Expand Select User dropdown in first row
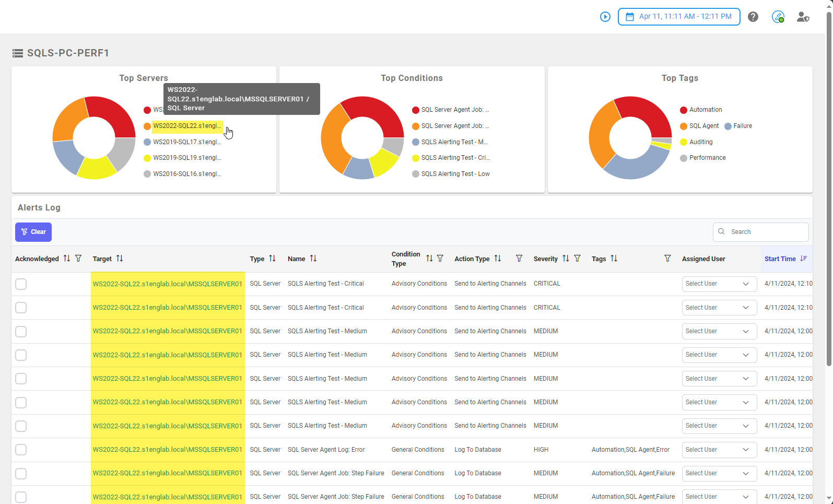Screen dimensions: 833x504 coord(719,284)
